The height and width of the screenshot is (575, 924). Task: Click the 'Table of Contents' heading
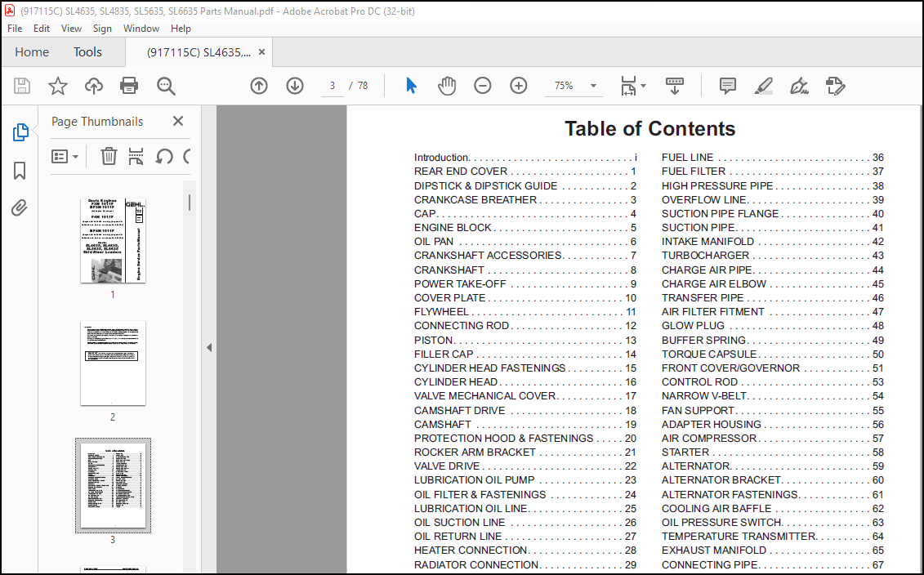coord(650,128)
